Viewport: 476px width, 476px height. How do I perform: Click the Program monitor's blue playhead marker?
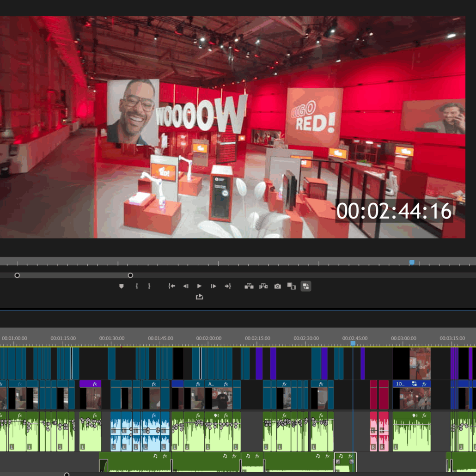pyautogui.click(x=412, y=262)
